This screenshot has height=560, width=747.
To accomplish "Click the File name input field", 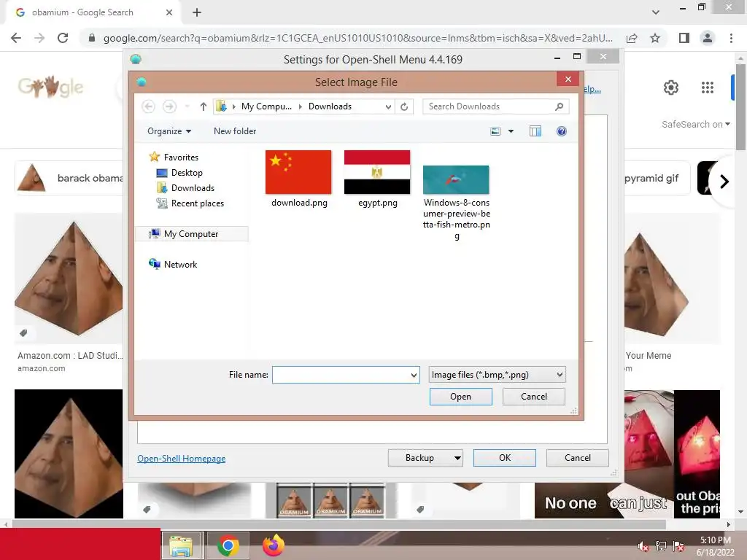I will (x=341, y=375).
